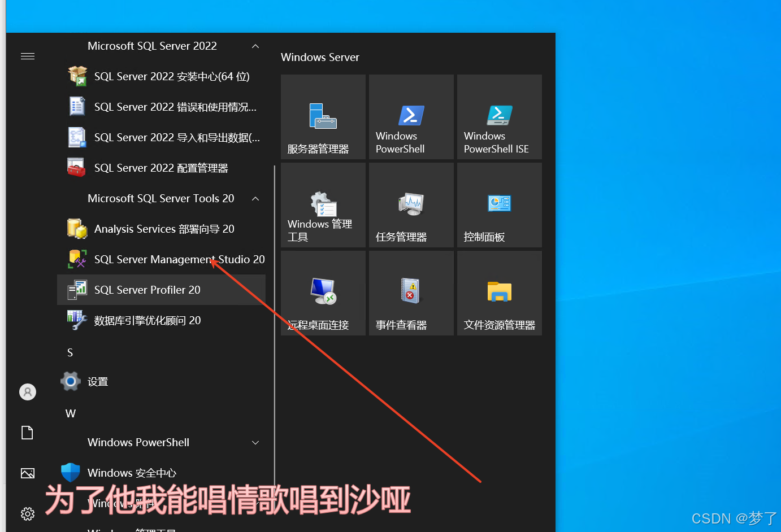Click the S letter group header
The height and width of the screenshot is (532, 781).
click(70, 352)
